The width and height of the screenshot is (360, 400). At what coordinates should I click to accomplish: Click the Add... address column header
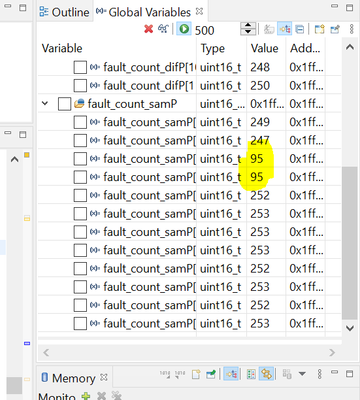click(x=305, y=49)
